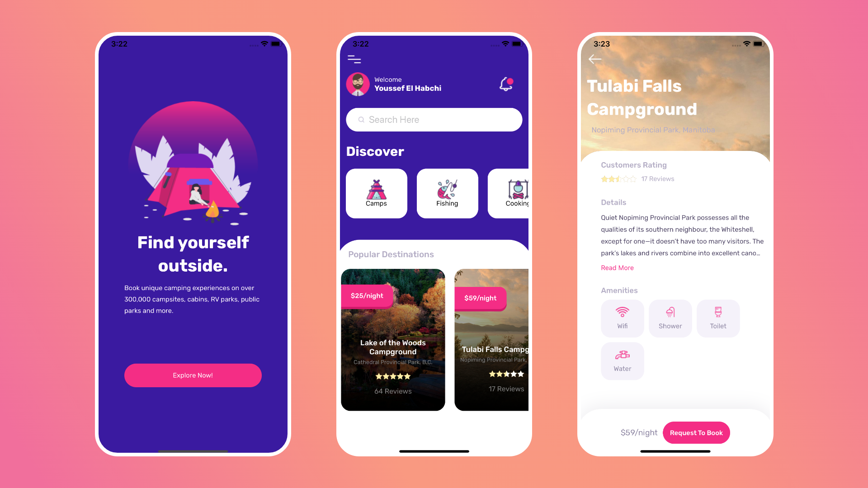Click the Search Here input field
868x488 pixels.
pyautogui.click(x=434, y=119)
